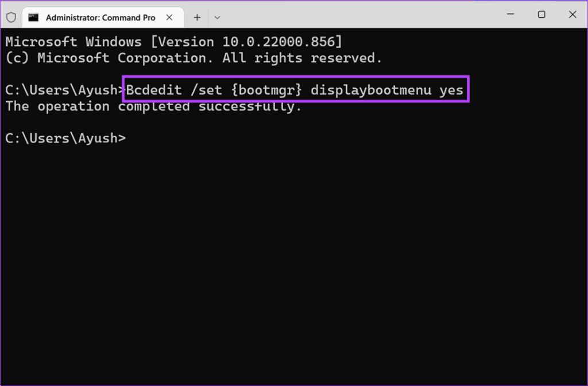Open a new terminal tab with the plus icon
Viewport: 588px width, 386px height.
pyautogui.click(x=197, y=17)
